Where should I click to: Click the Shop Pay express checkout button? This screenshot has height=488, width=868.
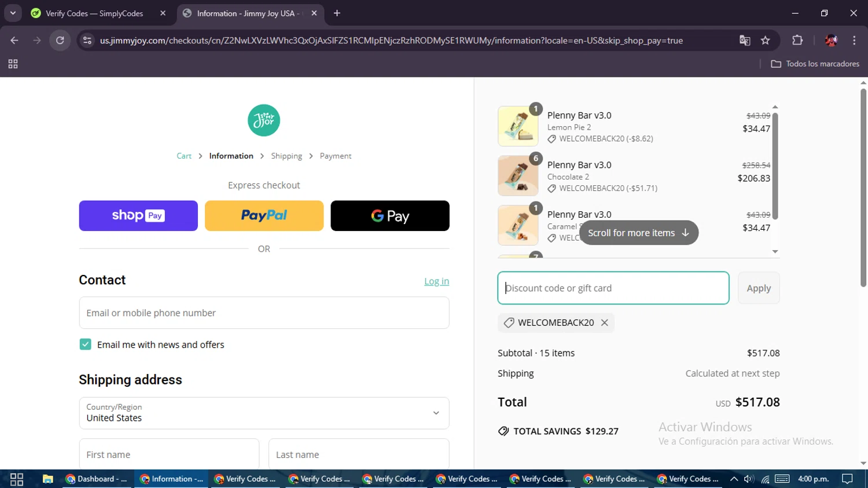pyautogui.click(x=138, y=216)
